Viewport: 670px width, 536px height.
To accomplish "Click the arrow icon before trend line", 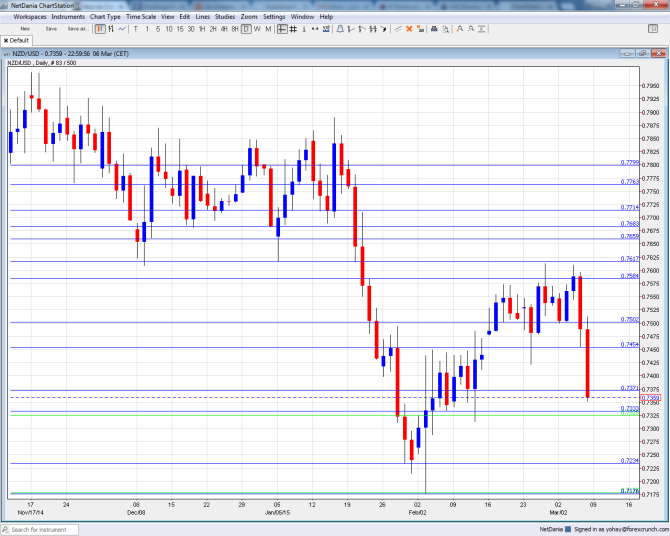I will coord(383,29).
